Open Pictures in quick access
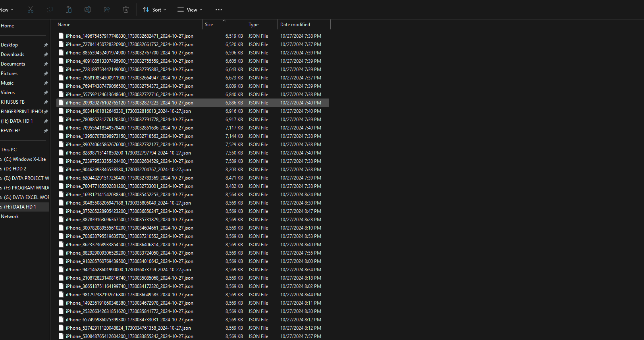644x340 pixels. (10, 73)
